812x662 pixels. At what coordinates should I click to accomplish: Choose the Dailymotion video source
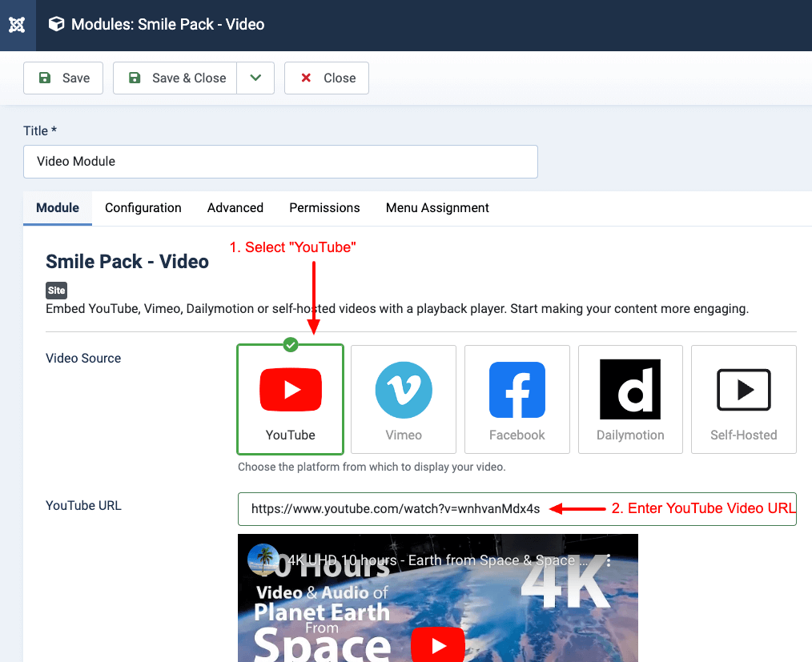(x=630, y=399)
